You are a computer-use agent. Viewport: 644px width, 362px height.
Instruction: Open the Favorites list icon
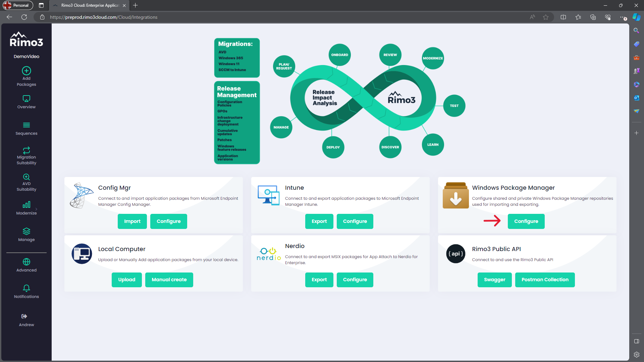[578, 17]
